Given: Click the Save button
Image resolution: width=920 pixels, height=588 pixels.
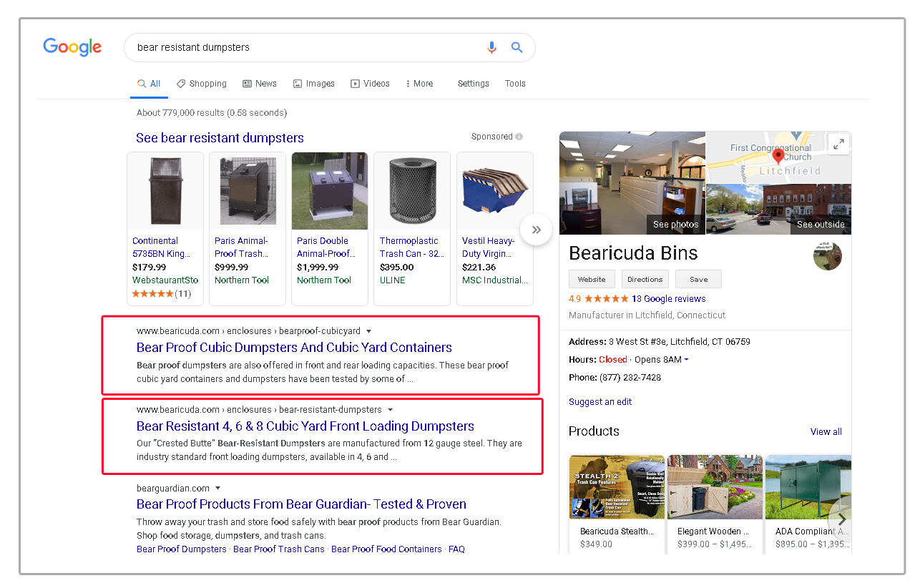Looking at the screenshot, I should [699, 279].
